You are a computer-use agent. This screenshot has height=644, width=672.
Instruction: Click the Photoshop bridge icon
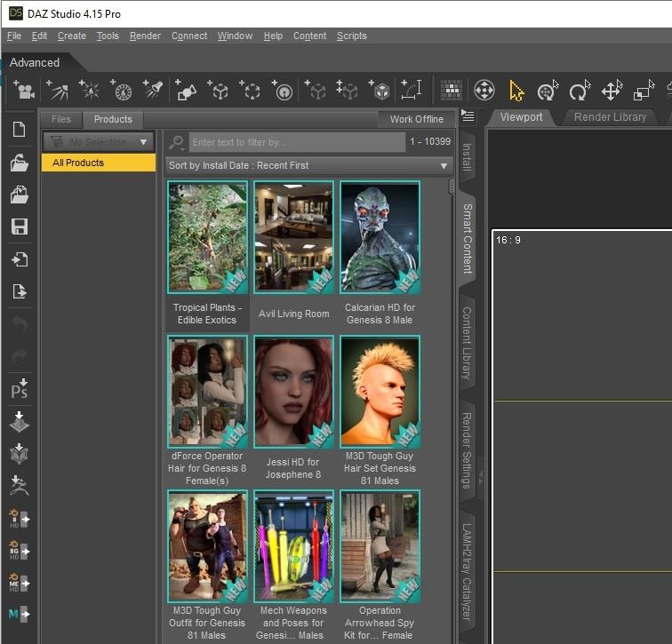(19, 388)
